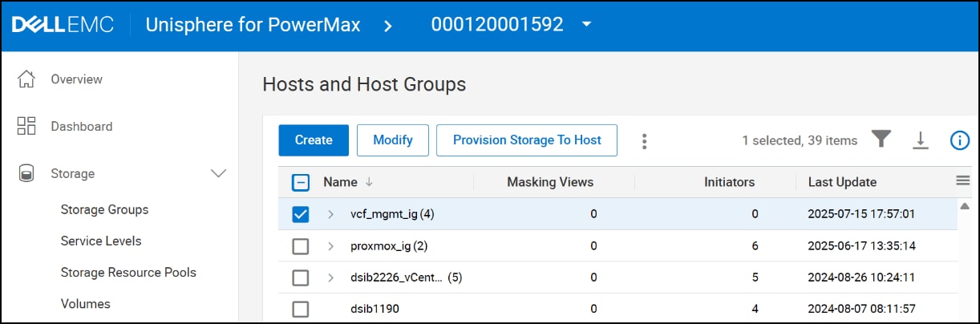This screenshot has height=324, width=980.
Task: Open the table column settings icon
Action: [x=963, y=181]
